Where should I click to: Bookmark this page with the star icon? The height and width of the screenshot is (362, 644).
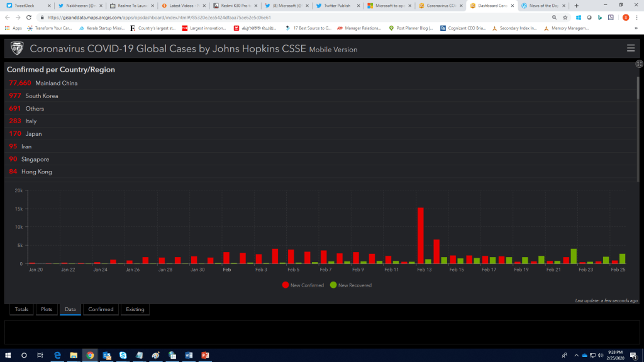[565, 18]
